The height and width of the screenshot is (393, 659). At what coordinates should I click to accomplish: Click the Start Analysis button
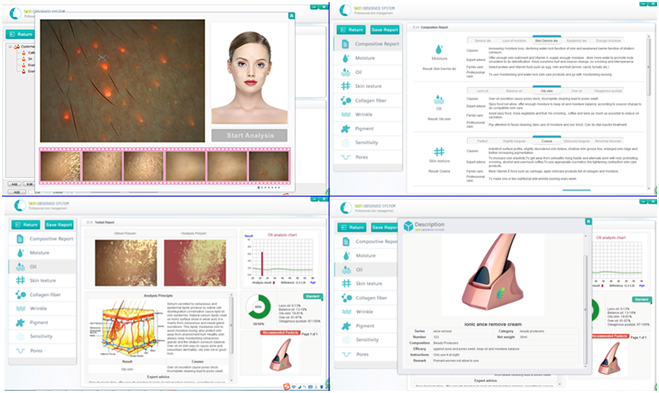click(x=249, y=135)
